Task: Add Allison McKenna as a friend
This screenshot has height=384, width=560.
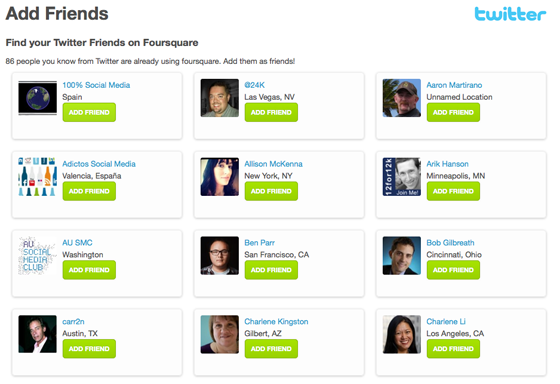Action: click(271, 191)
